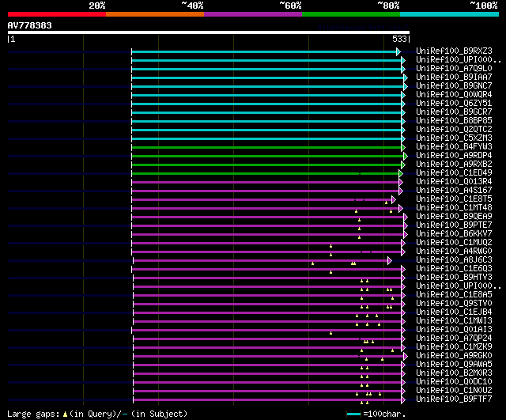Click the purple ~60% identity legend bar
The image size is (506, 420).
[253, 14]
